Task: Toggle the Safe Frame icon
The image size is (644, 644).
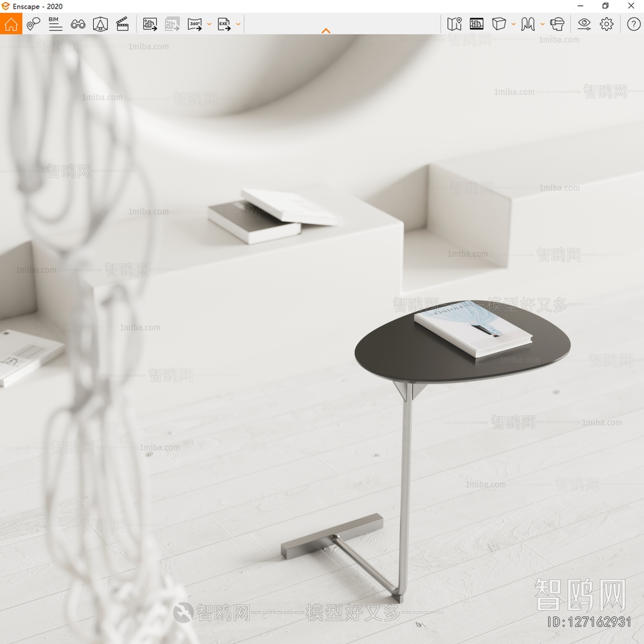Action: point(477,24)
